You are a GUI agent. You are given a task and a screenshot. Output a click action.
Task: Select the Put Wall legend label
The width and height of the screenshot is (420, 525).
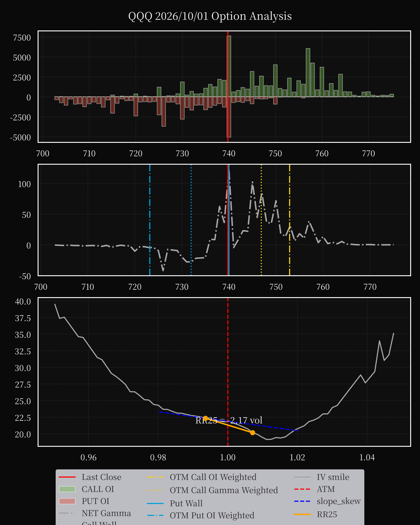pyautogui.click(x=186, y=503)
